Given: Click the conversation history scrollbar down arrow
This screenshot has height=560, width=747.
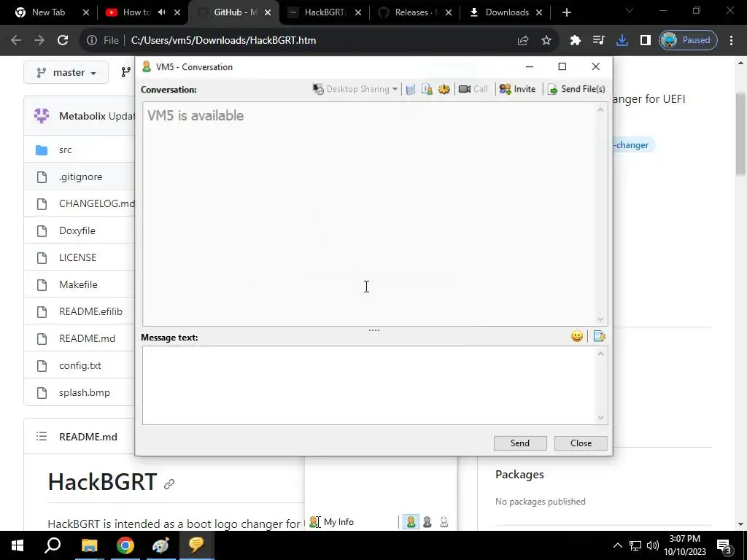Looking at the screenshot, I should (601, 319).
